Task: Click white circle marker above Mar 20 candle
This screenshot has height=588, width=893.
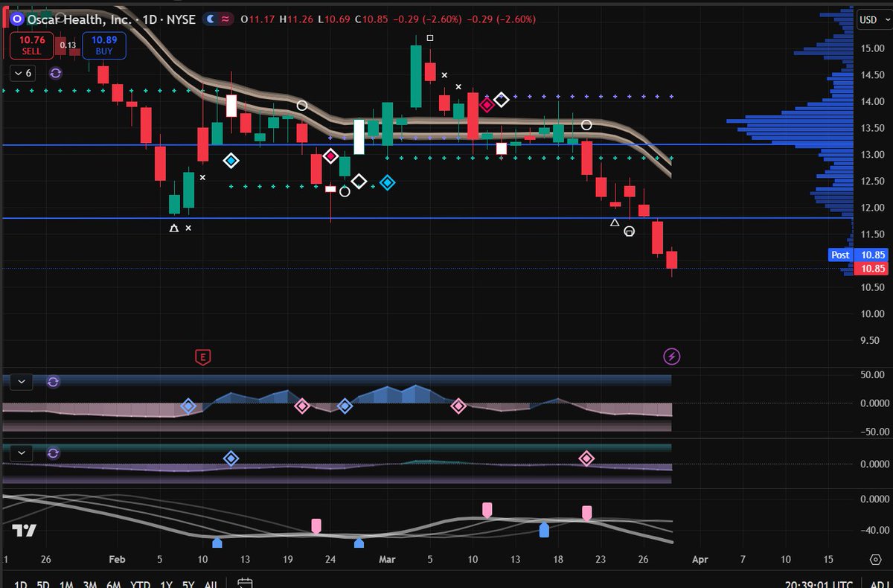Action: coord(586,125)
